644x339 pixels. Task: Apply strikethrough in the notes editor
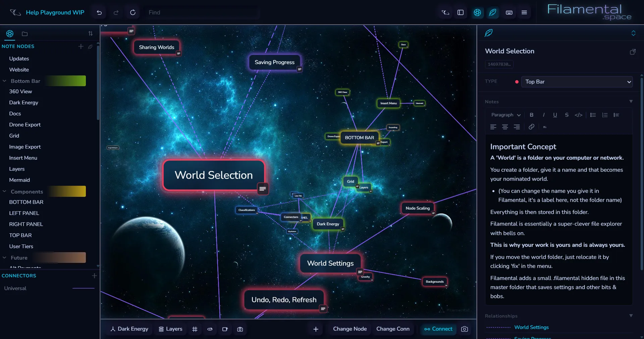tap(567, 115)
